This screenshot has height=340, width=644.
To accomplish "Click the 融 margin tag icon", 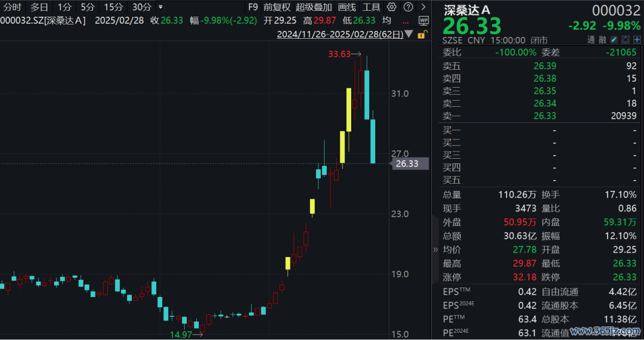I will click(x=602, y=39).
